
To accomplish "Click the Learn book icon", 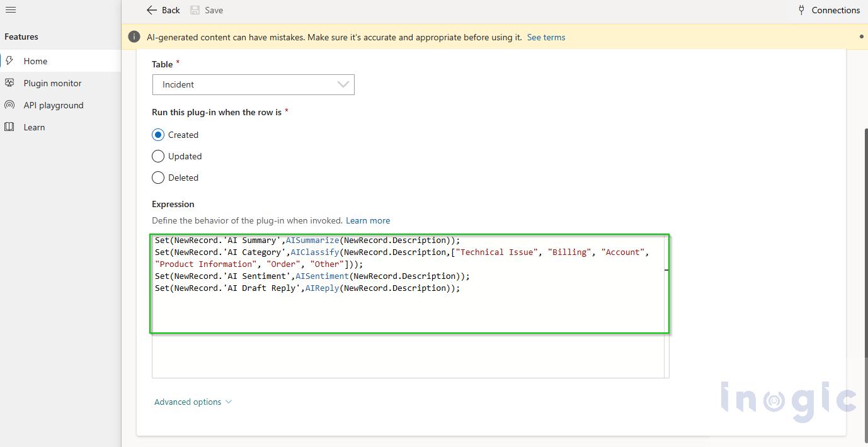I will point(9,127).
